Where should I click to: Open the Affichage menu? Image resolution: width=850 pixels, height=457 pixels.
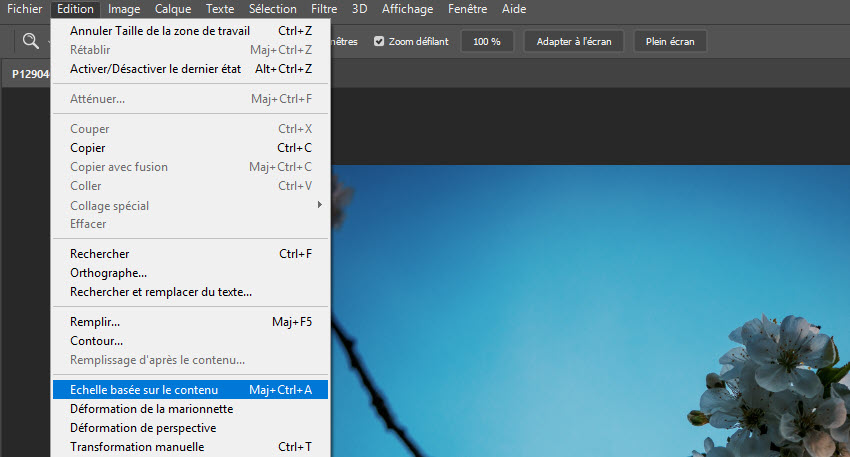407,9
